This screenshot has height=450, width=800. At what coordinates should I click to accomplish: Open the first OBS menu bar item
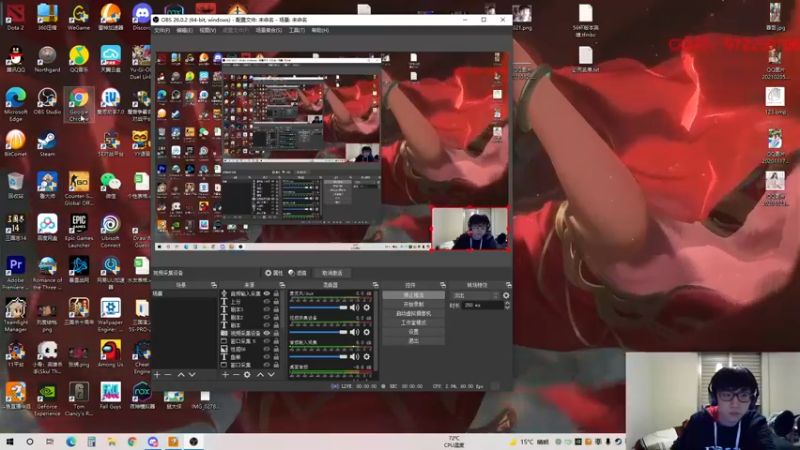click(x=162, y=31)
